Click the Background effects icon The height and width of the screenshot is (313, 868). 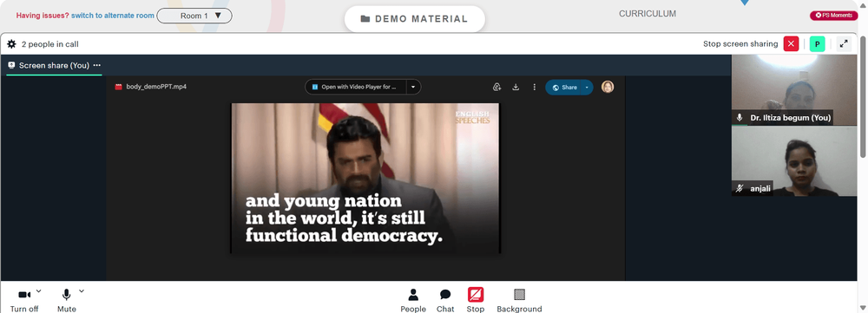pyautogui.click(x=519, y=300)
